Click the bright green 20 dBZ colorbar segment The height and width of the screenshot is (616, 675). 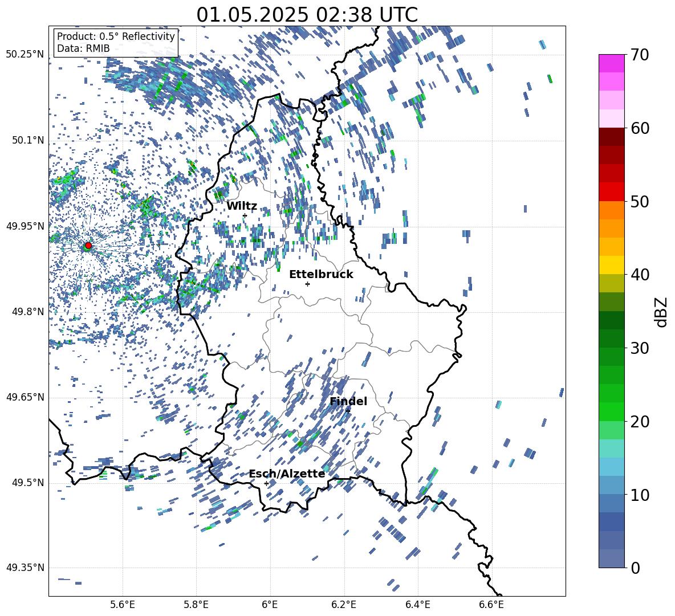[611, 411]
